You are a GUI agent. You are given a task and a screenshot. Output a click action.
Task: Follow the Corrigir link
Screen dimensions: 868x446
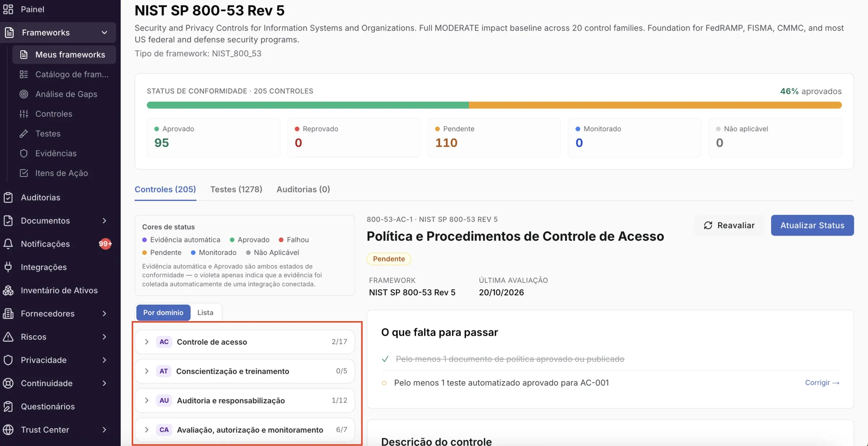tap(822, 383)
